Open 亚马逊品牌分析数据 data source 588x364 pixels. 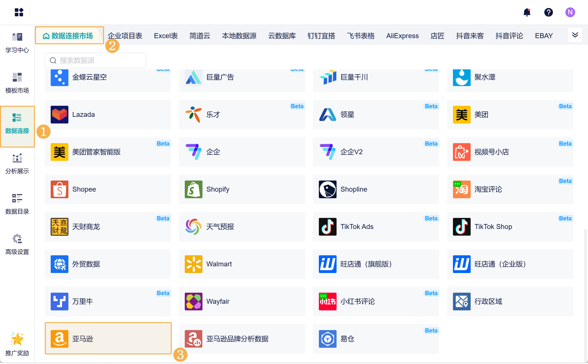242,339
